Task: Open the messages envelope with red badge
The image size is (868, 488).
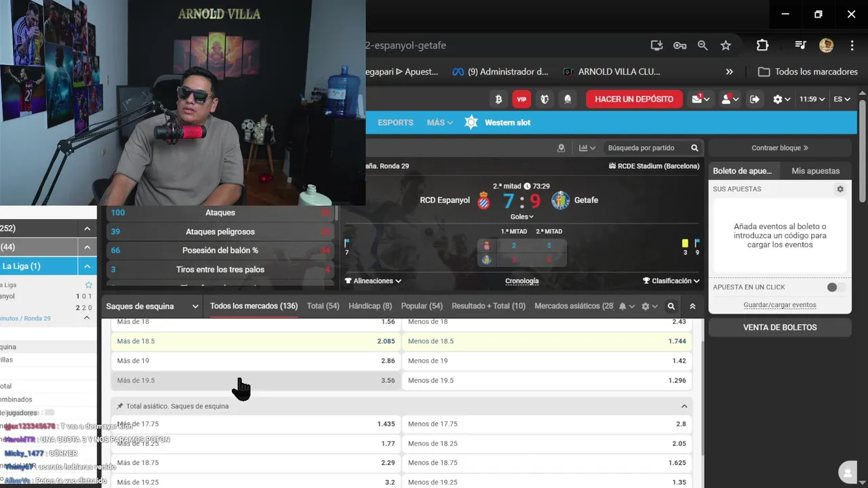Action: (x=701, y=99)
